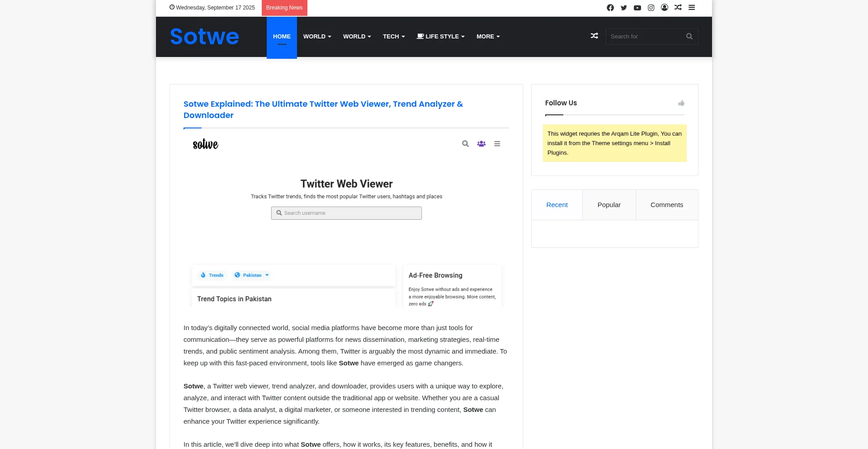Open the YouTube icon in top bar

tap(637, 8)
